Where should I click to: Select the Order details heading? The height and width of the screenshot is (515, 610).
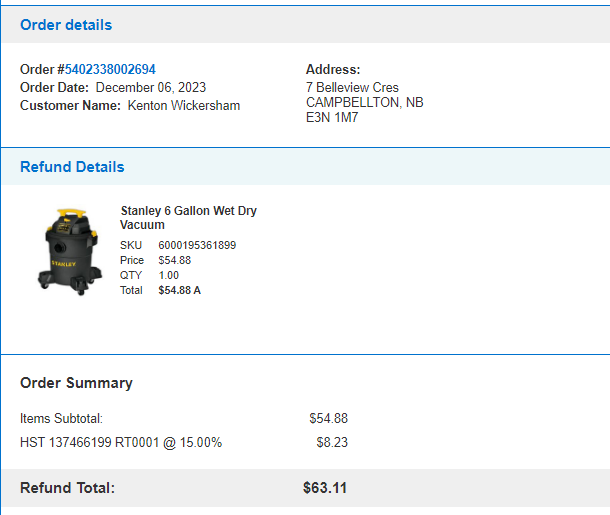[x=66, y=25]
